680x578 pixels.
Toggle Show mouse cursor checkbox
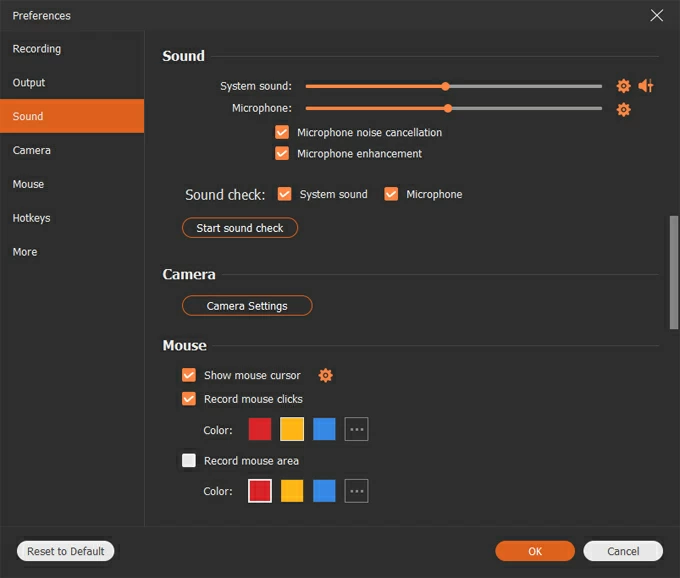(189, 375)
